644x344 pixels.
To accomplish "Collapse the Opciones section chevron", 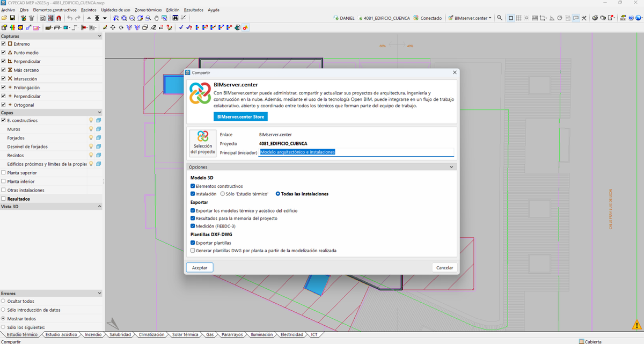I will click(x=451, y=167).
